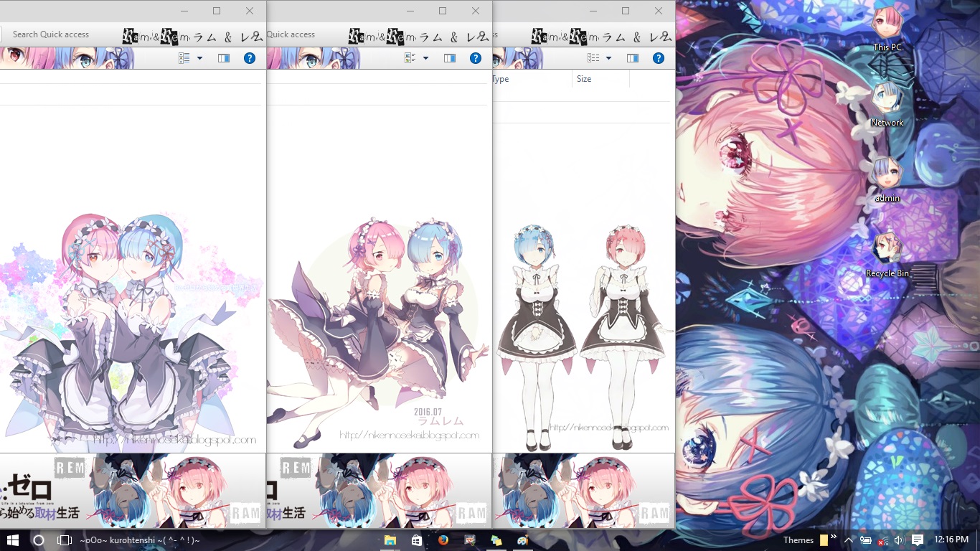
Task: Launch the Paint taskbar icon
Action: pyautogui.click(x=522, y=540)
